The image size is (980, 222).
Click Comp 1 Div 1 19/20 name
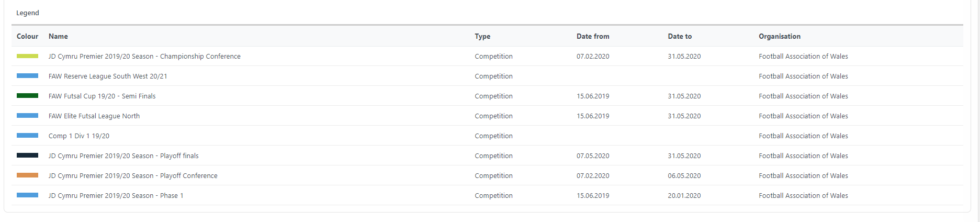pos(79,136)
